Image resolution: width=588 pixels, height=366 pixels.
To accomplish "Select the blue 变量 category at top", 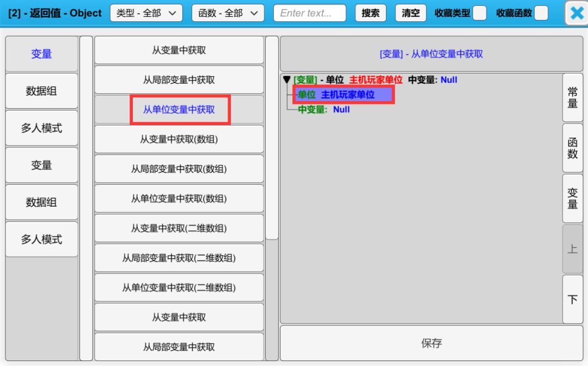I will [x=41, y=54].
